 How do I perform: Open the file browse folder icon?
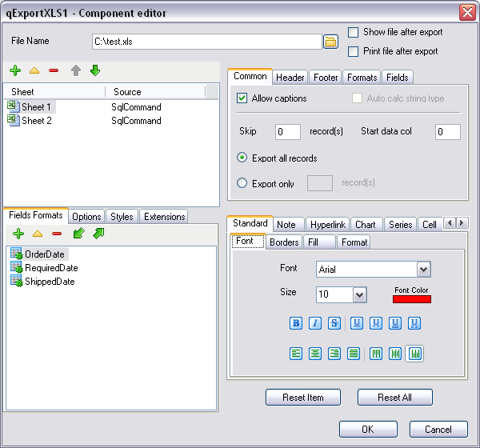(330, 42)
